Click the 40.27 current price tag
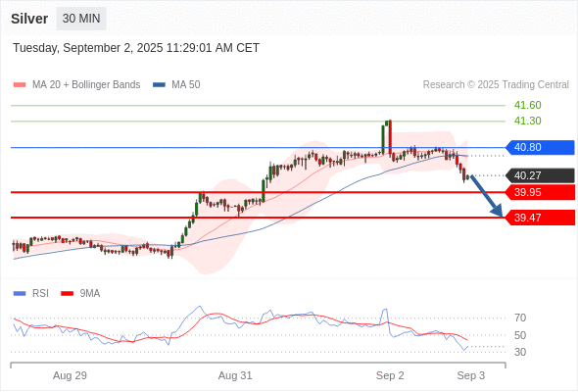Viewport: 578px width, 392px height. (539, 175)
